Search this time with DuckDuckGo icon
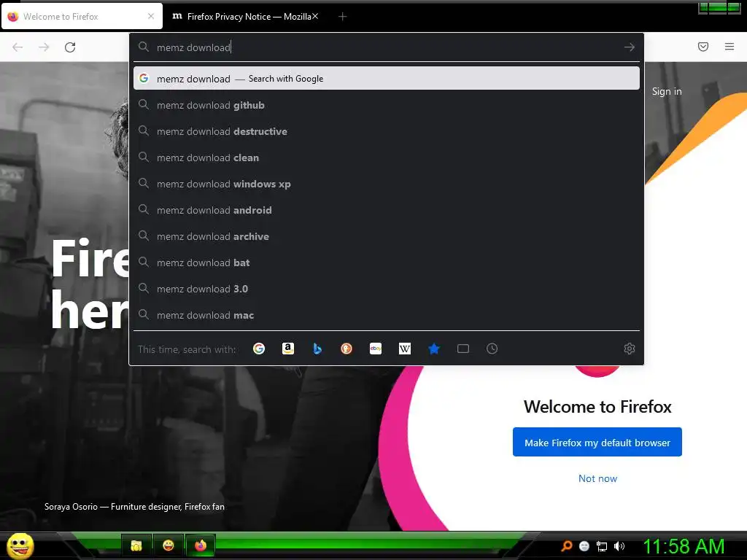The height and width of the screenshot is (560, 747). (x=347, y=349)
